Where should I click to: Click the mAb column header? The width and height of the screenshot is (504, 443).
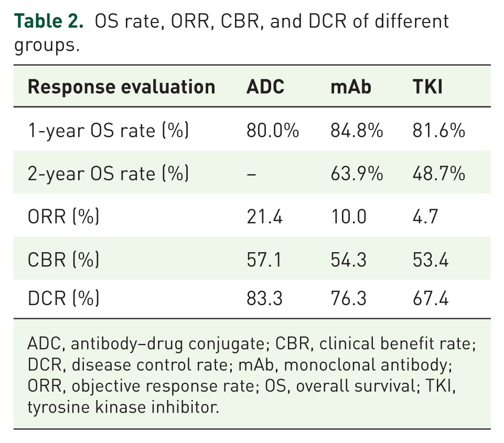(x=351, y=87)
